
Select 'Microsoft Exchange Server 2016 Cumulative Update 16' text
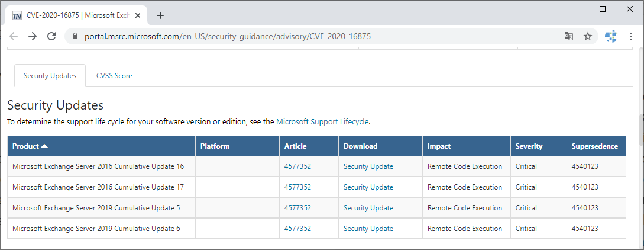(x=98, y=166)
